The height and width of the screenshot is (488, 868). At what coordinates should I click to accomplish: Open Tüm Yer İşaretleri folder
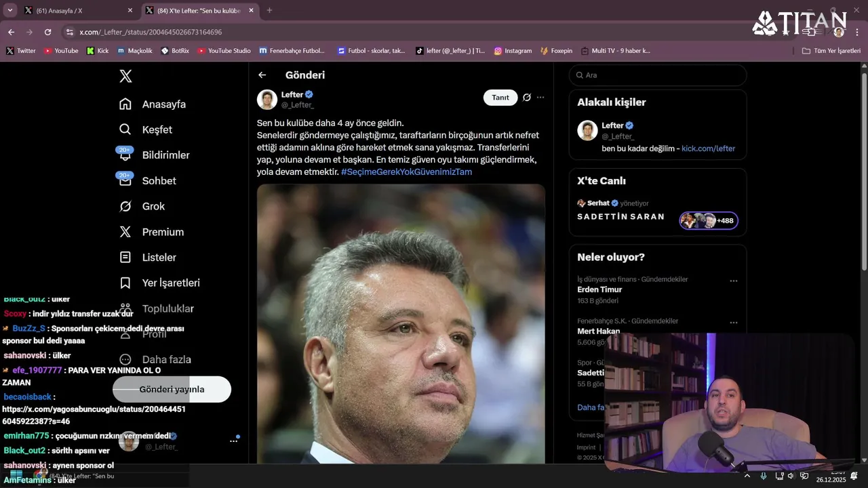click(x=831, y=51)
